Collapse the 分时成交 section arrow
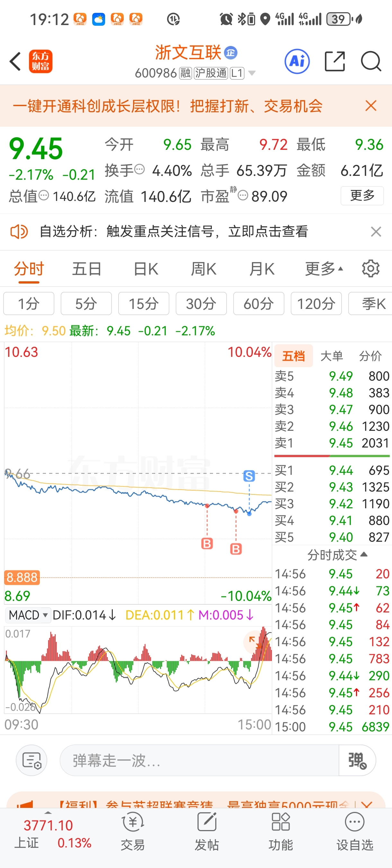 (x=364, y=554)
